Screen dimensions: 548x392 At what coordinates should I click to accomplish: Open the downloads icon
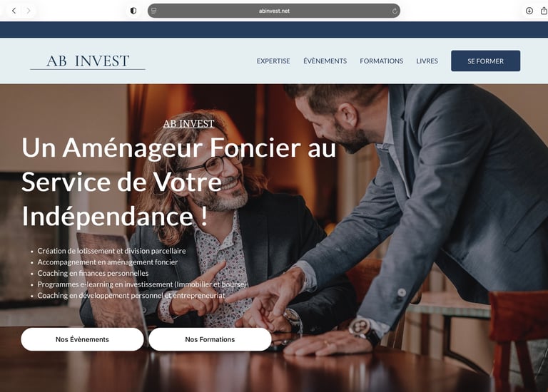(529, 11)
